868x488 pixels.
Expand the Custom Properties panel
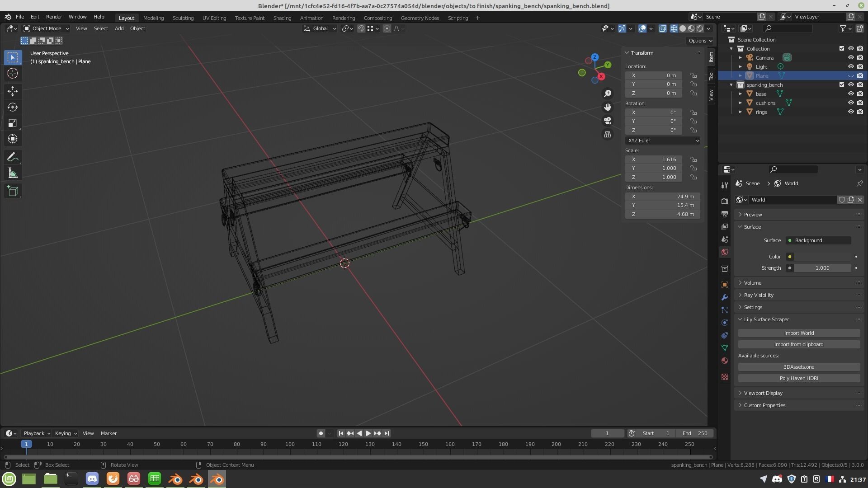(x=764, y=405)
